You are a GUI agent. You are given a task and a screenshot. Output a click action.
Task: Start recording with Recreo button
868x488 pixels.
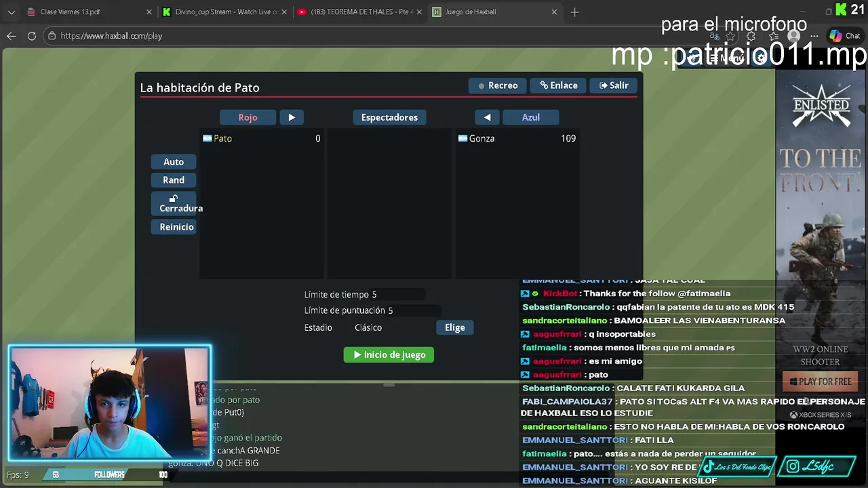[498, 85]
